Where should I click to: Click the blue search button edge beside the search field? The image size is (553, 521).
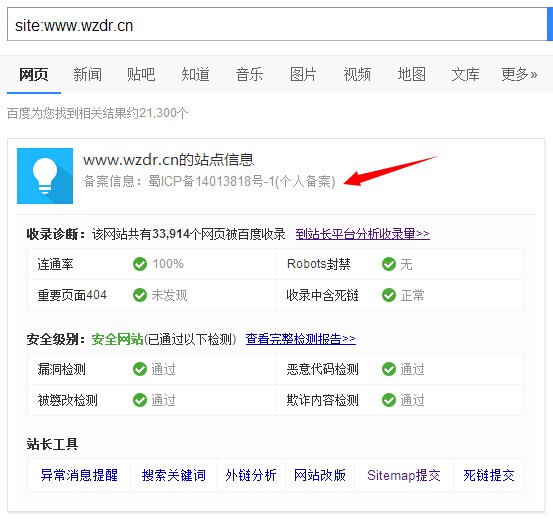pos(550,24)
